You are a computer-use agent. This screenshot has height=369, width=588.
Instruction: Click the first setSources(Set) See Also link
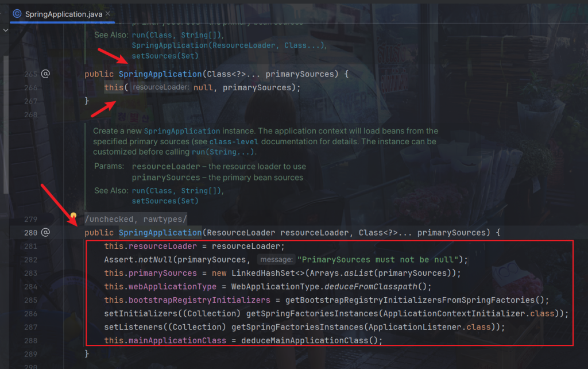coord(165,56)
